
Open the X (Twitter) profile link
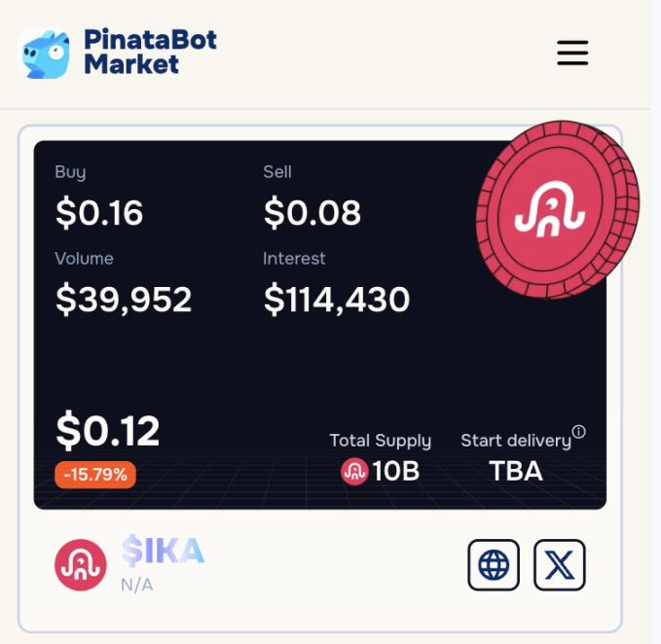tap(560, 565)
